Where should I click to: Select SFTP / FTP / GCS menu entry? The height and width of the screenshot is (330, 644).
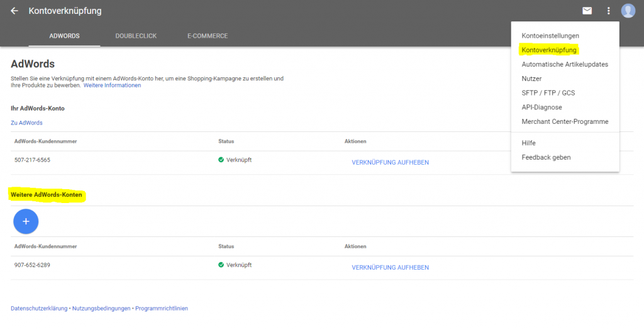coord(548,93)
